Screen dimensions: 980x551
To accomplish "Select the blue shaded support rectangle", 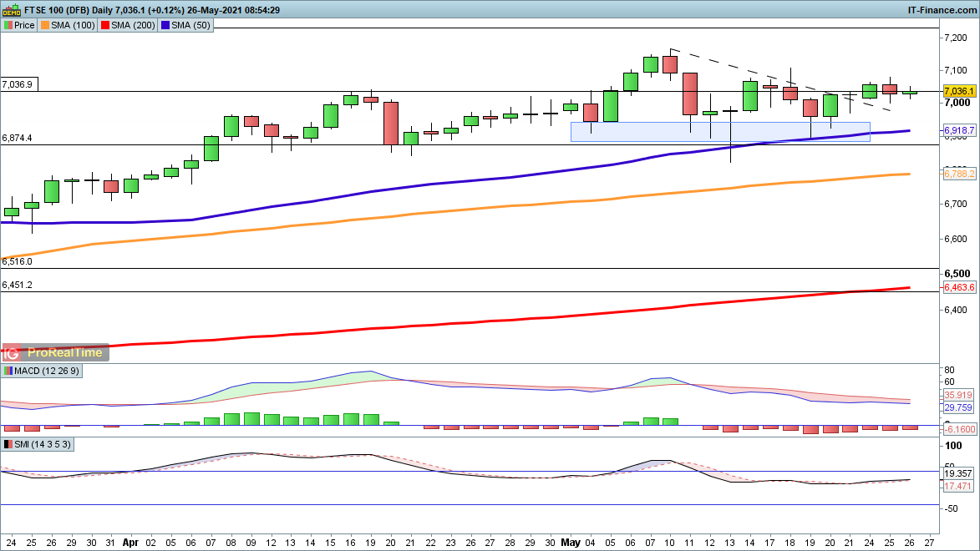I will (719, 132).
